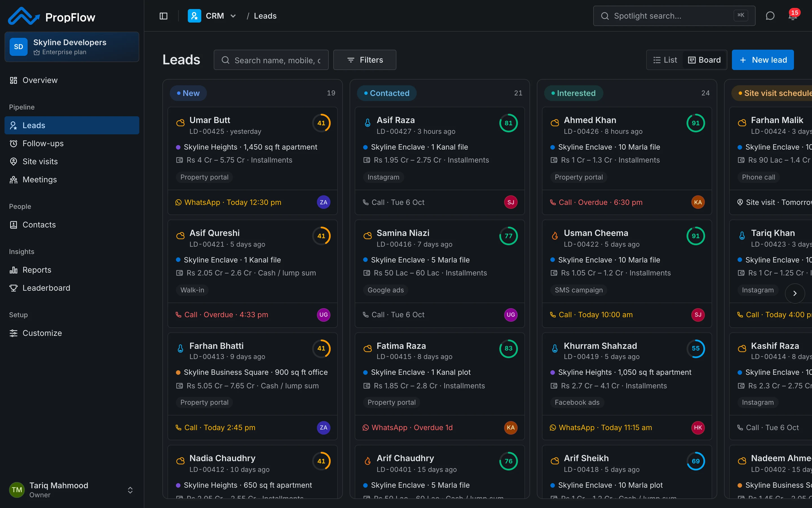
Task: Open the chat messages icon
Action: tap(770, 16)
